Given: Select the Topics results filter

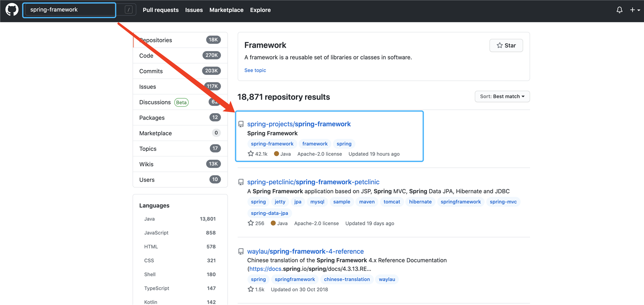Looking at the screenshot, I should (180, 149).
